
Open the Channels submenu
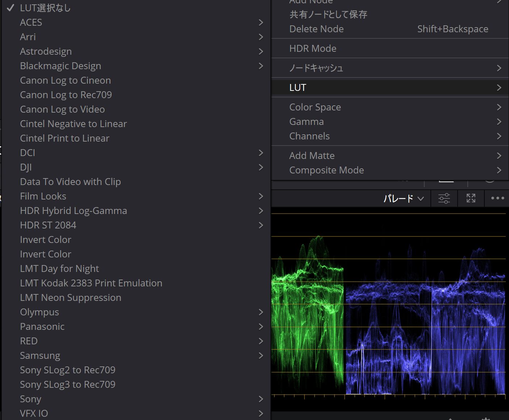pyautogui.click(x=390, y=136)
